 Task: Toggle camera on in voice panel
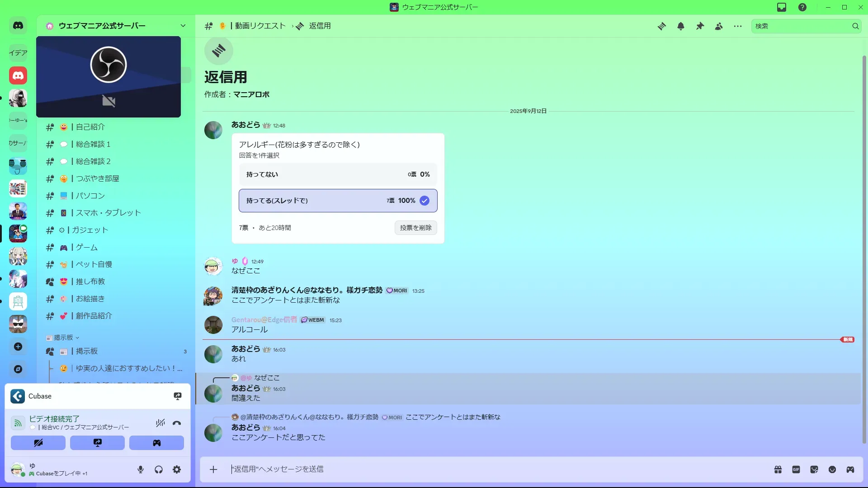[38, 443]
